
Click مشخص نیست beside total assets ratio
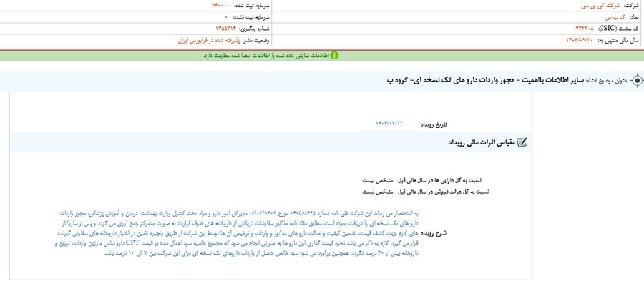point(377,181)
